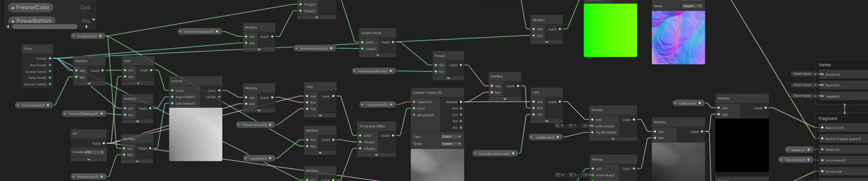
Task: Select the LavaRemap(2) property node
Action: click(x=546, y=137)
